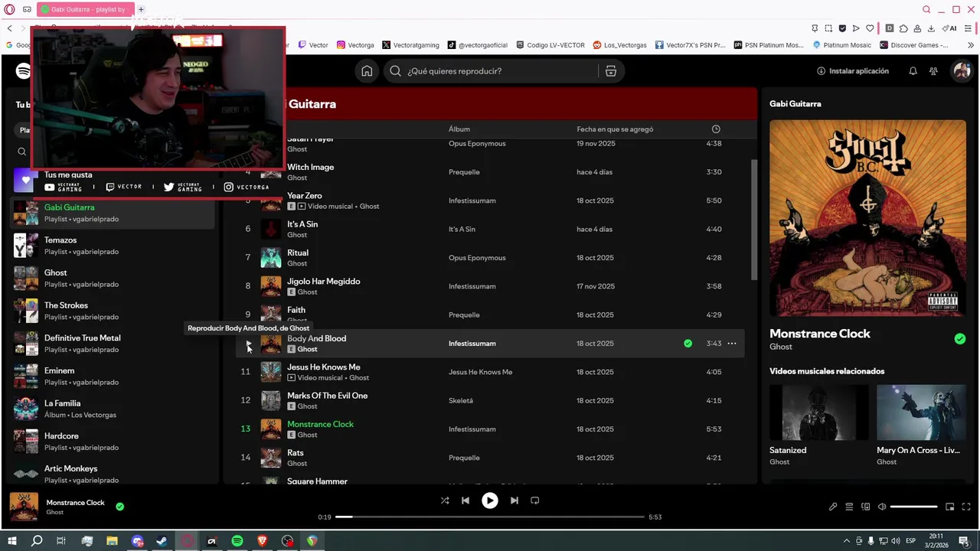Viewport: 980px width, 551px height.
Task: Toggle shuffle playback
Action: click(x=445, y=500)
